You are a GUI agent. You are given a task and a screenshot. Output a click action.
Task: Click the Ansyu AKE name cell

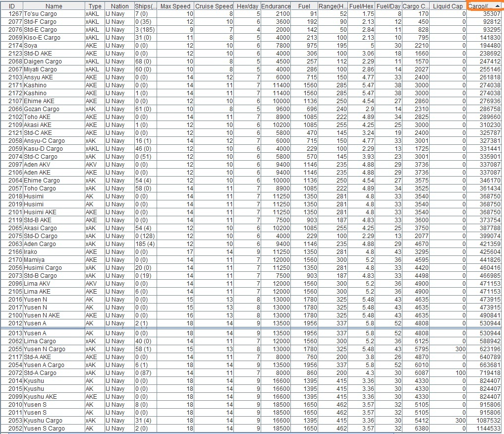click(54, 77)
